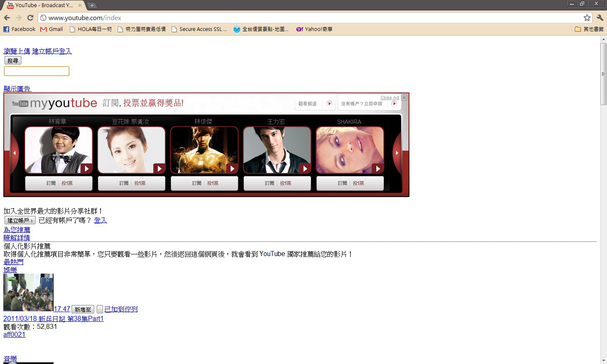Play the SHAKIRA video via its play icon
This screenshot has width=607, height=364.
(378, 169)
